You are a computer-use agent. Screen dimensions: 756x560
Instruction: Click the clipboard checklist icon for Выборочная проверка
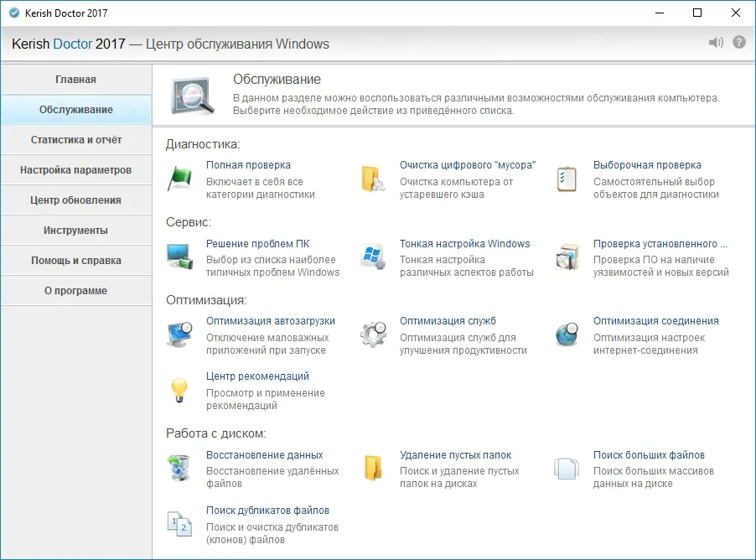point(567,179)
